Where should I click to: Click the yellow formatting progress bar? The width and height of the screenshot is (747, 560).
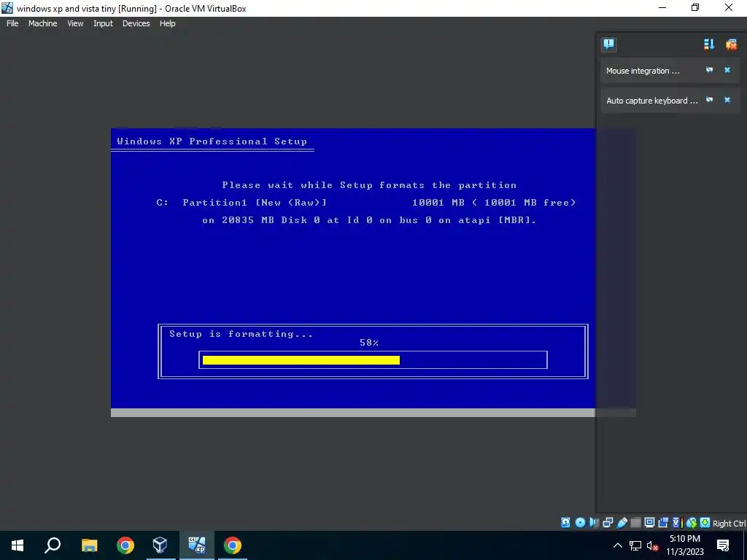[301, 360]
